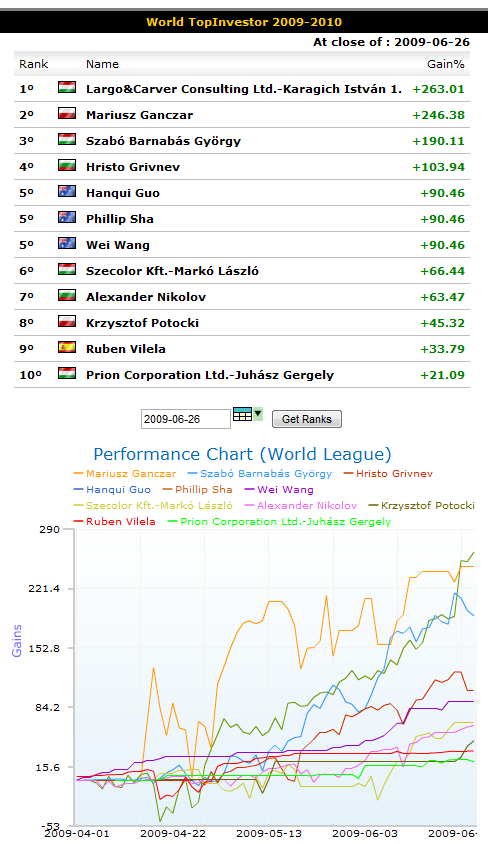Select name Hristo Grivnev in ranking table
The image size is (488, 844).
[x=133, y=167]
